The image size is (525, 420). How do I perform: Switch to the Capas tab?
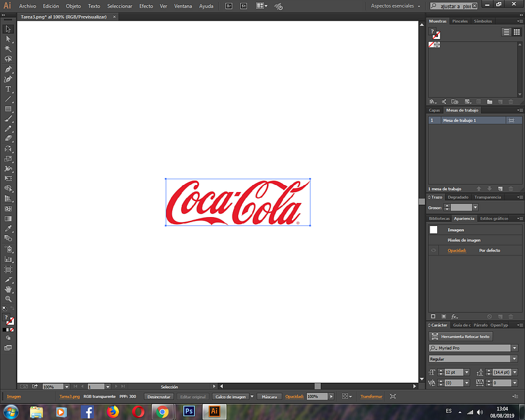[434, 110]
